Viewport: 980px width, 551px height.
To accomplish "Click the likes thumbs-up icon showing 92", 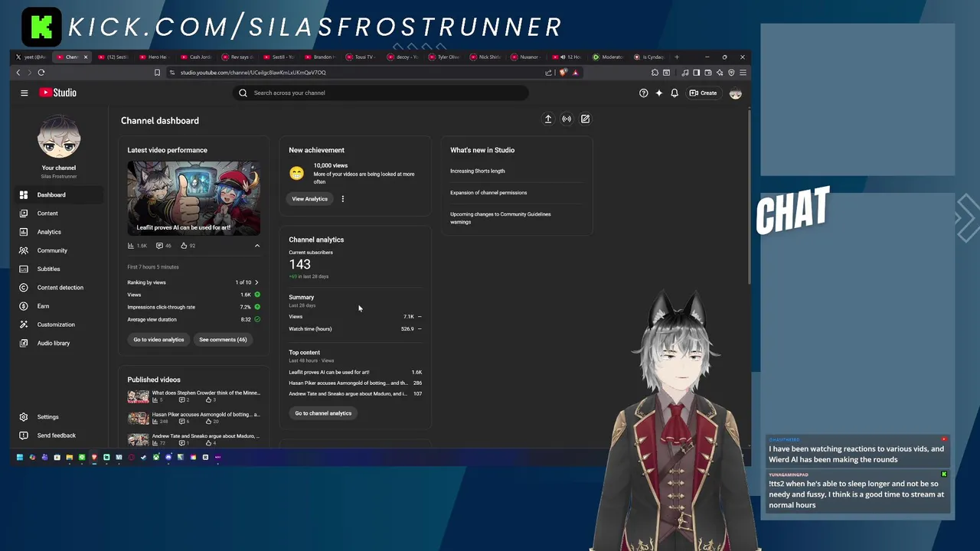I will tap(183, 246).
